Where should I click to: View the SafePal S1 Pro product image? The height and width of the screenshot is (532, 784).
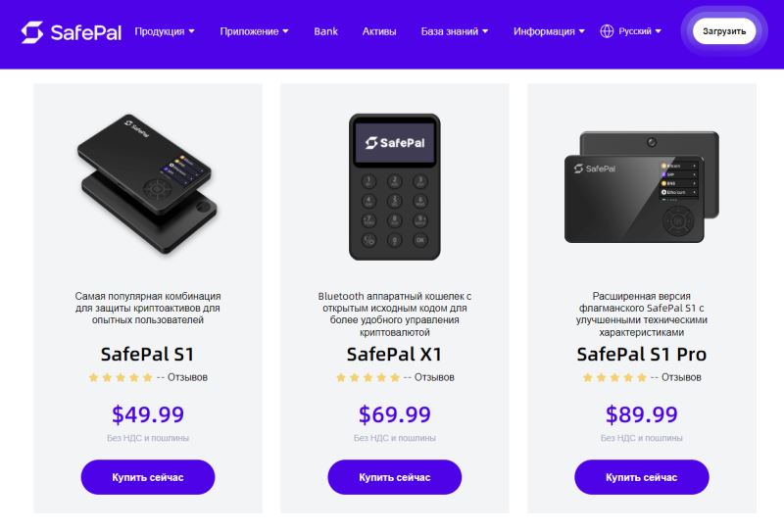click(641, 185)
